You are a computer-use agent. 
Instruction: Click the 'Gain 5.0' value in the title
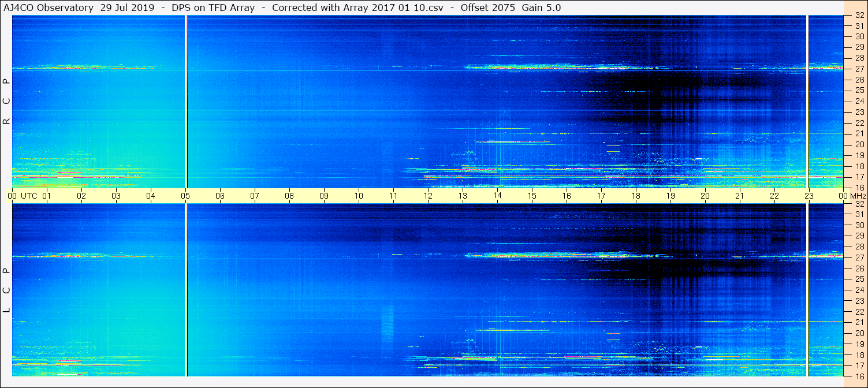point(541,8)
